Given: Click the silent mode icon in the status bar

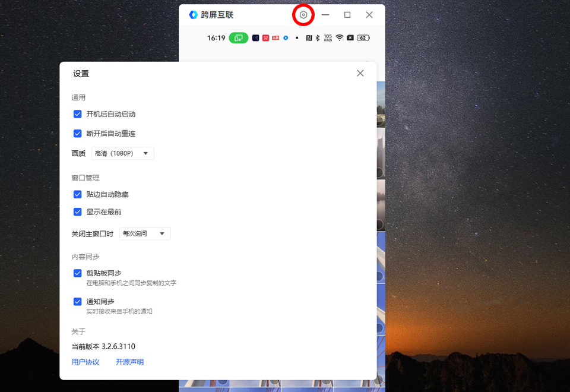Looking at the screenshot, I should (351, 37).
